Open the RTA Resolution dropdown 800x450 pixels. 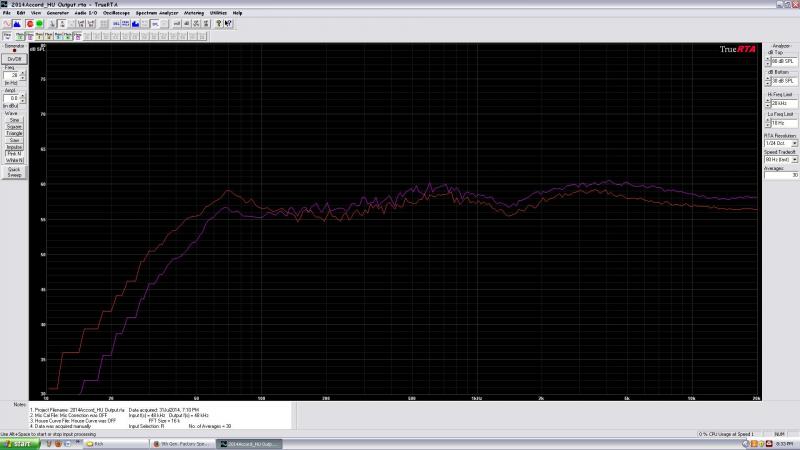coord(793,143)
